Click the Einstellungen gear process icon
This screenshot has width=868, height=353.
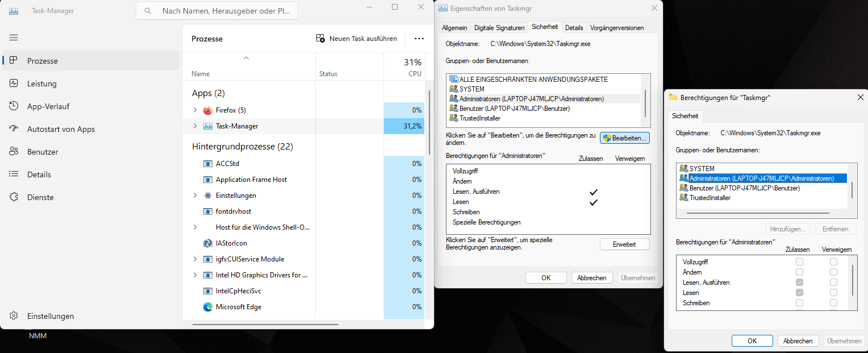(208, 196)
